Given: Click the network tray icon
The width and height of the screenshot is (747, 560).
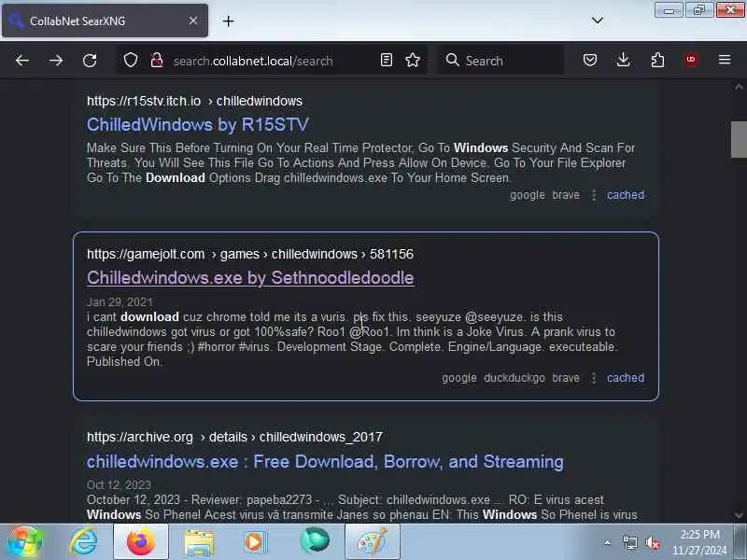Looking at the screenshot, I should point(629,542).
